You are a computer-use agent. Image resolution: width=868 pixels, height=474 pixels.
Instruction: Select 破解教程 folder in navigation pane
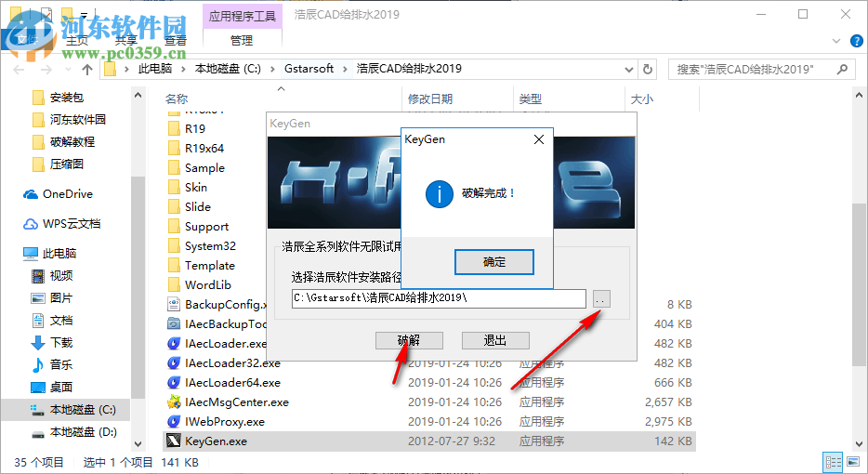72,142
